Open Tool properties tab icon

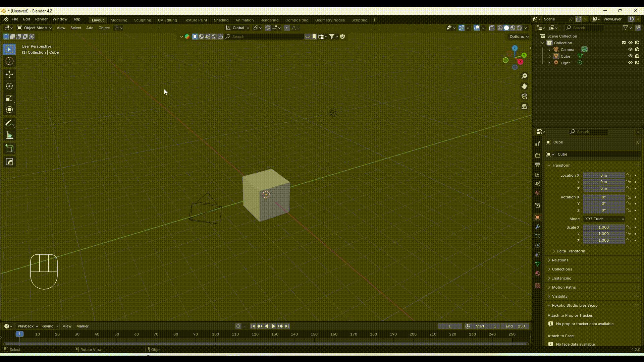coord(538,143)
